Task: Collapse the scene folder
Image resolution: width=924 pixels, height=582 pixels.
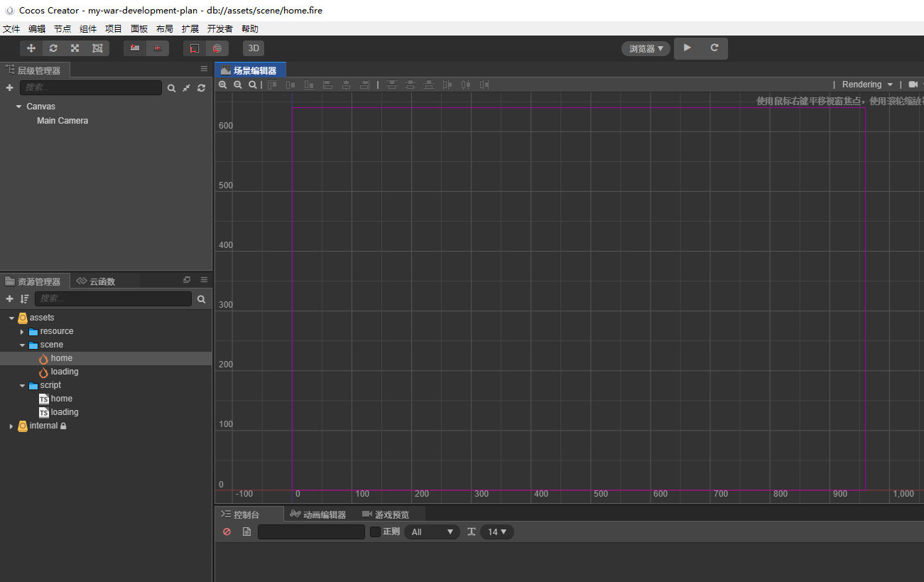Action: 22,345
